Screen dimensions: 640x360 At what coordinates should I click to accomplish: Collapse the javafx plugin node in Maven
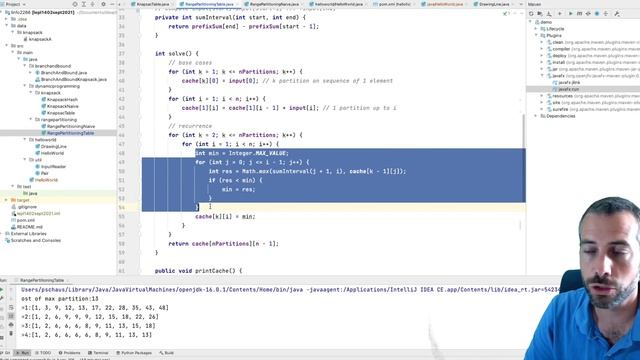[542, 76]
